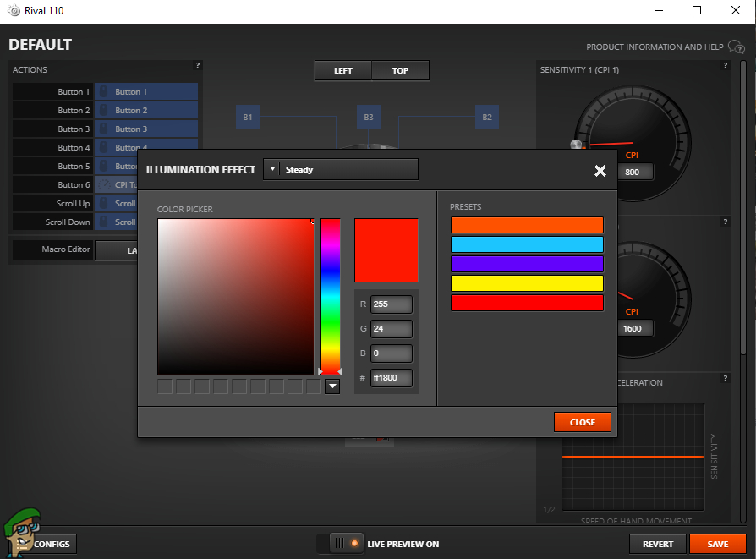Open the Button 3 action dropdown

(145, 129)
